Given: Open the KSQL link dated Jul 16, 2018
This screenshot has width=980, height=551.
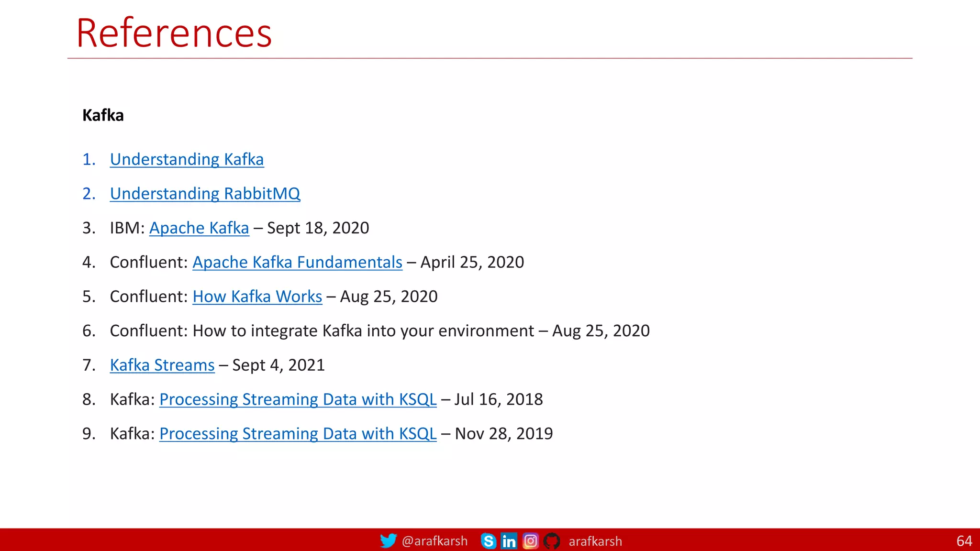Looking at the screenshot, I should click(x=298, y=399).
